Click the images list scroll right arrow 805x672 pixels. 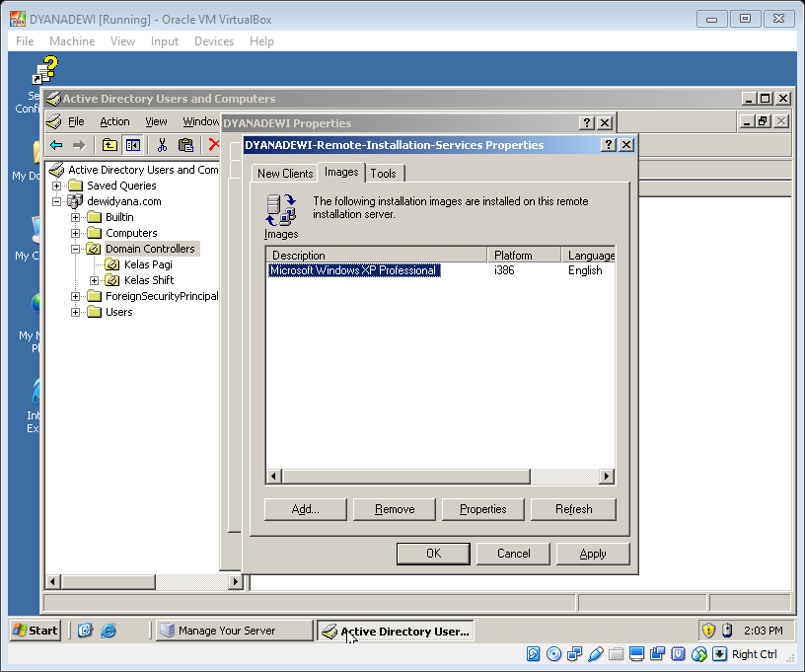coord(607,477)
